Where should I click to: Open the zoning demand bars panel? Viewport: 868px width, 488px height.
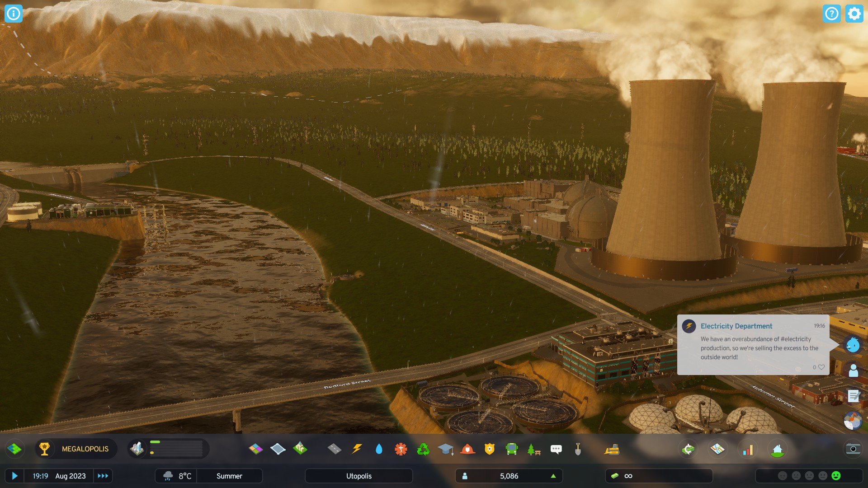[x=176, y=449]
